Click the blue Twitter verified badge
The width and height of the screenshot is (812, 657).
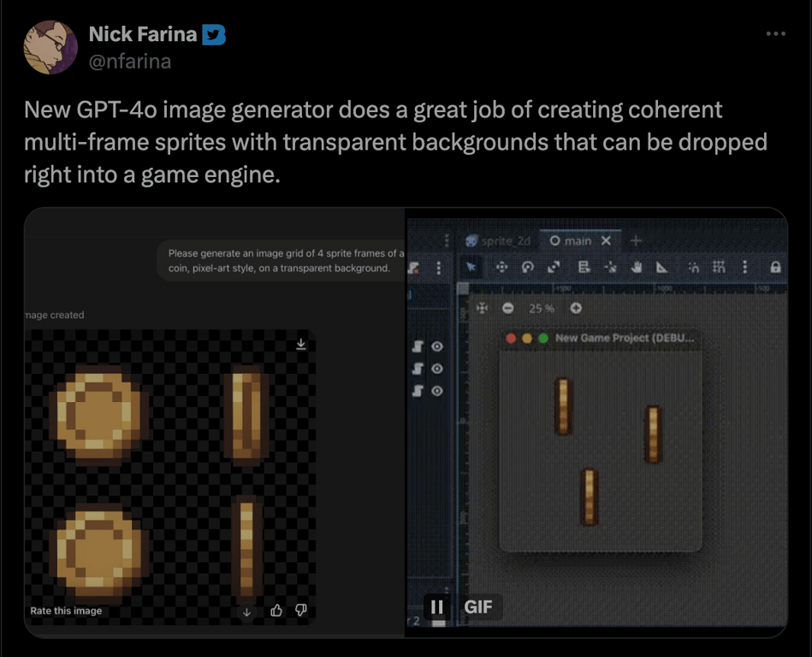(x=213, y=35)
